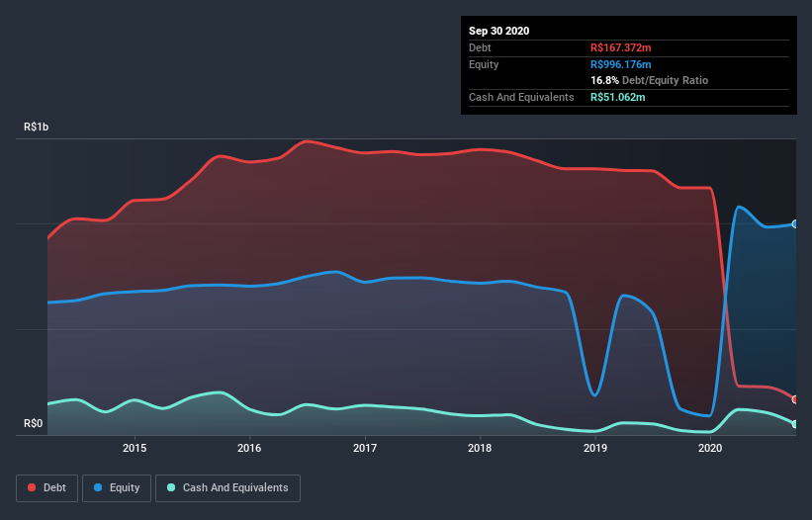Screen dimensions: 812x520
Task: Click the red Debt legend dot
Action: (x=32, y=487)
